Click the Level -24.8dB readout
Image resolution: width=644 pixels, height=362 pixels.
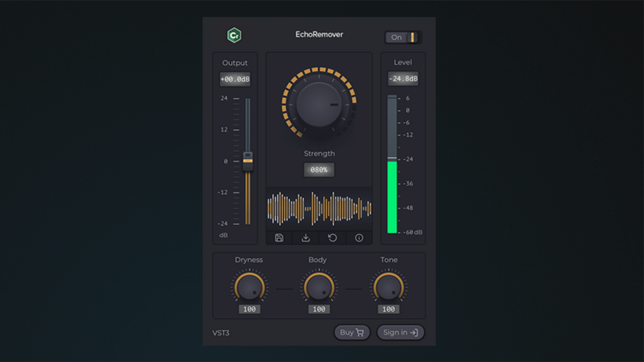[403, 79]
